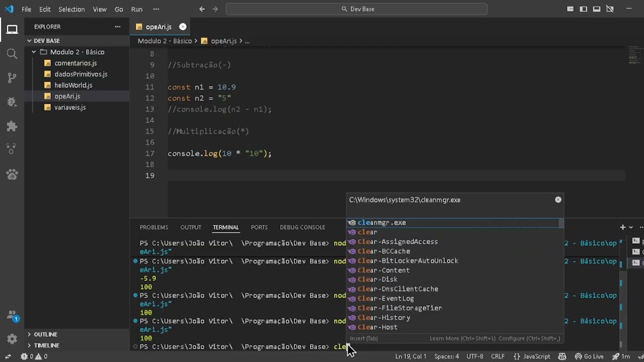Expand the TIMELINE section

(77, 345)
